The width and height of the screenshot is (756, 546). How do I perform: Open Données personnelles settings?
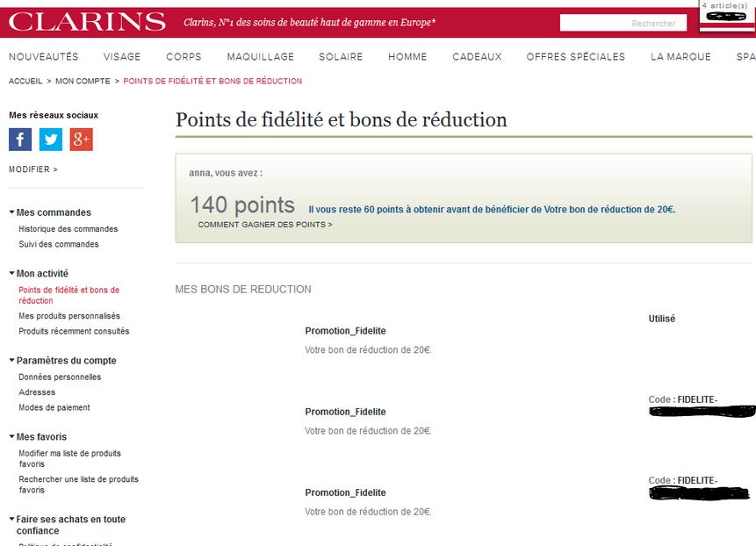click(60, 377)
